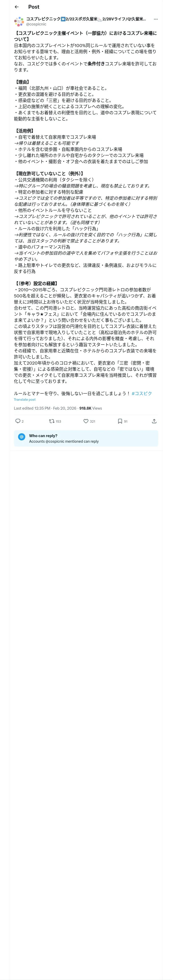Viewport: 172px width, 980px height.
Task: Click the reply speech bubble icon
Action: 18,421
